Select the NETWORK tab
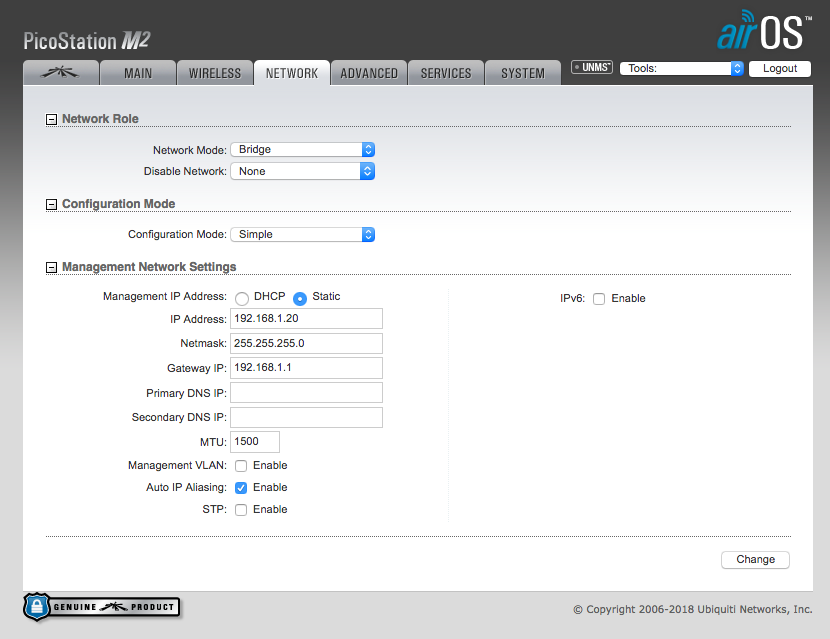Screen dimensions: 830x639 click(x=292, y=73)
